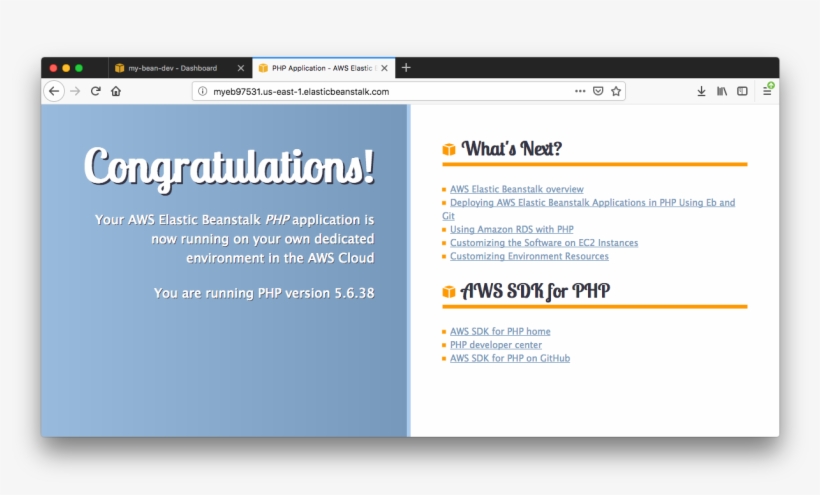Image resolution: width=820 pixels, height=495 pixels.
Task: Open the downloads arrow icon
Action: click(701, 91)
